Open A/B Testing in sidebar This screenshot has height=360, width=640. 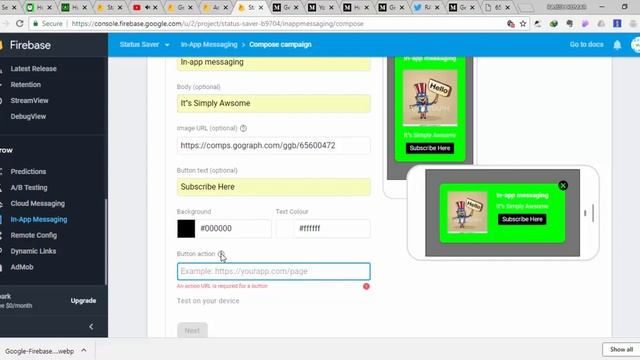pos(29,187)
